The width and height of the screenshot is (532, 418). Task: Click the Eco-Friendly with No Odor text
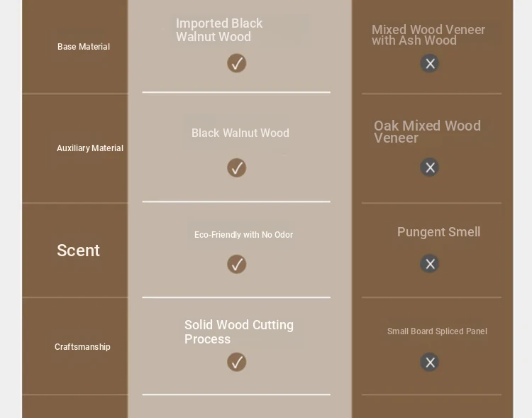243,235
